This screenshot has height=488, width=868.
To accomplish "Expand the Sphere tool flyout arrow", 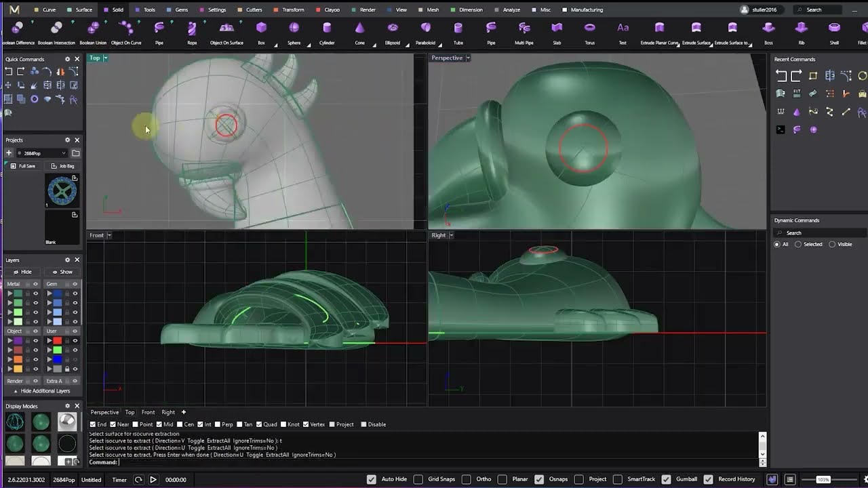I will [309, 45].
